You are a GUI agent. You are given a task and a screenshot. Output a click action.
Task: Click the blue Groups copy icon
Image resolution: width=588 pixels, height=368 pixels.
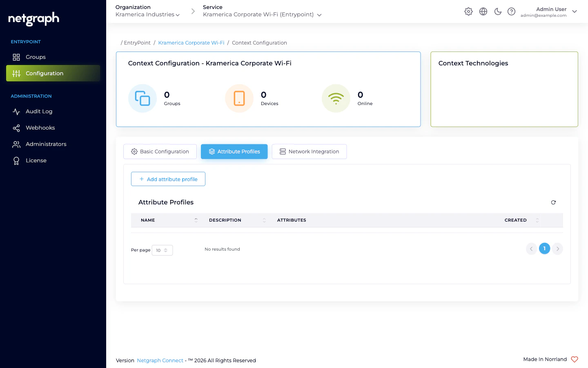[143, 98]
